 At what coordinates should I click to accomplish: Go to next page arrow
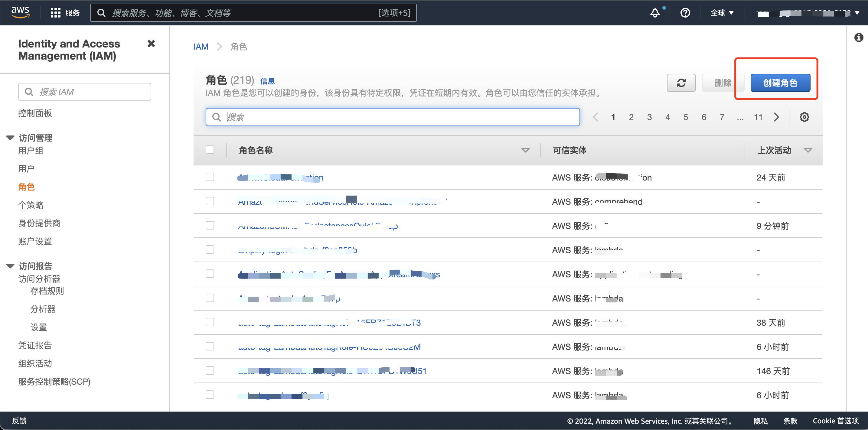click(x=776, y=117)
